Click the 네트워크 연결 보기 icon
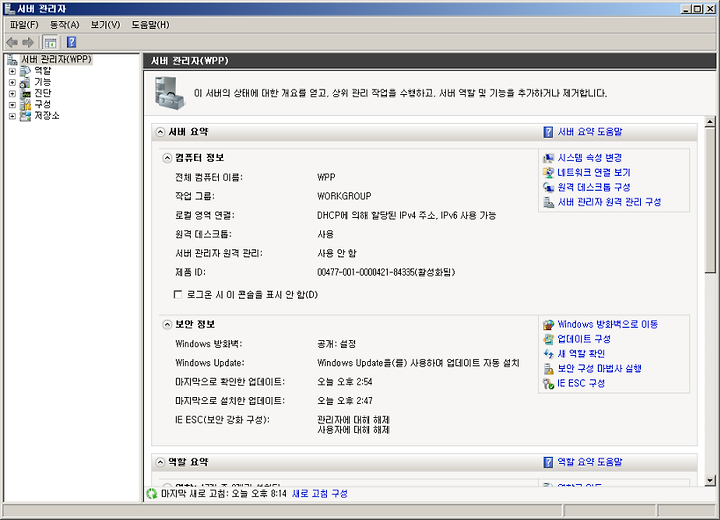The width and height of the screenshot is (720, 520). tap(548, 173)
